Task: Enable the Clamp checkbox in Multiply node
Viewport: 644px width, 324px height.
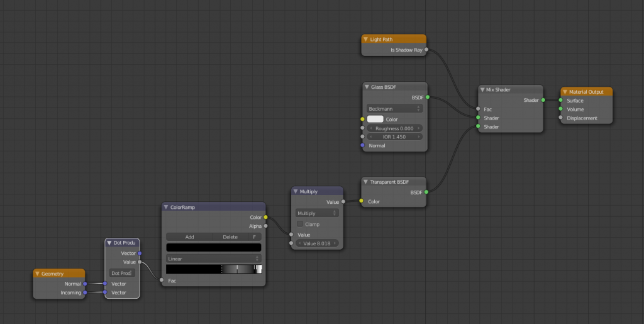Action: [x=300, y=224]
